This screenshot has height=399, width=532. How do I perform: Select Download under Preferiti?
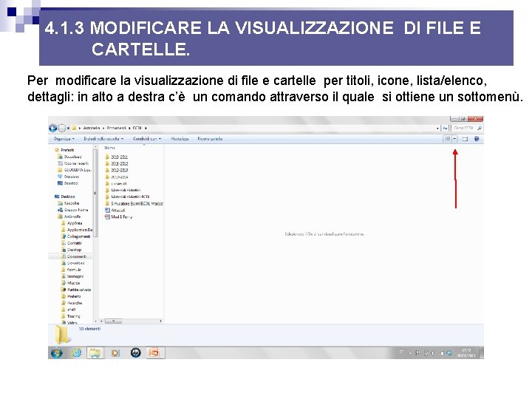tap(70, 157)
